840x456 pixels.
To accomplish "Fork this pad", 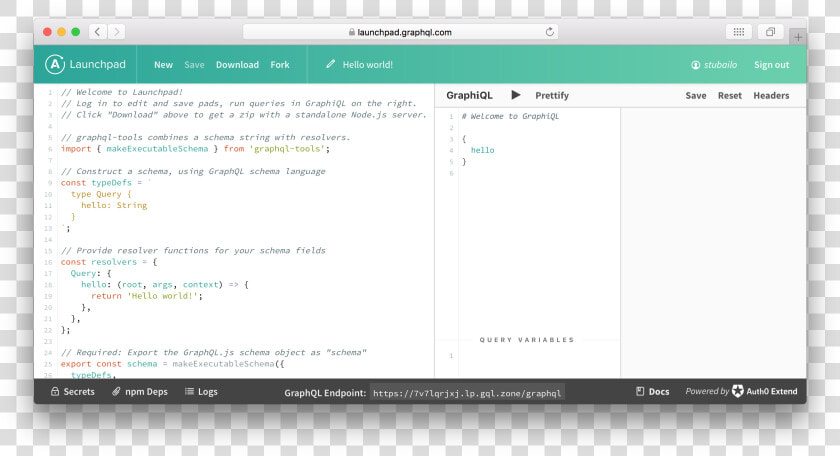I will coord(280,65).
